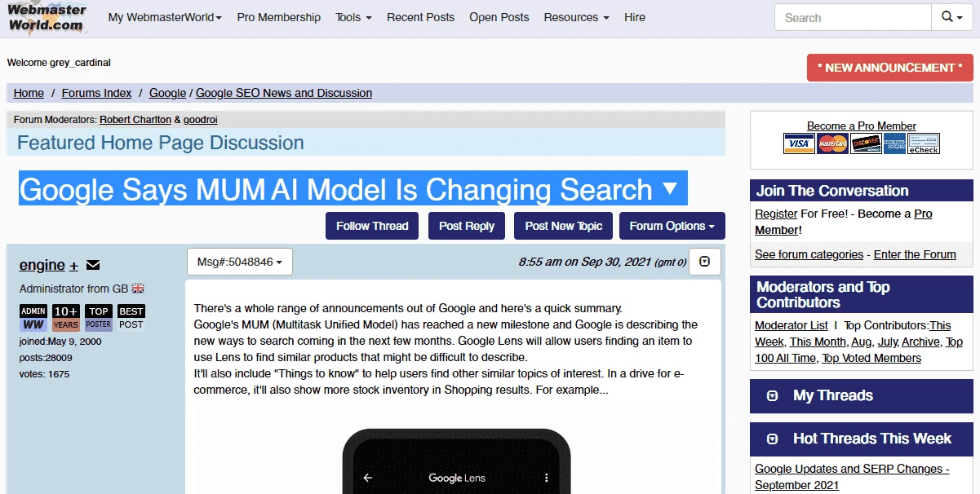Image resolution: width=980 pixels, height=494 pixels.
Task: Click the Discover card icon
Action: (866, 143)
